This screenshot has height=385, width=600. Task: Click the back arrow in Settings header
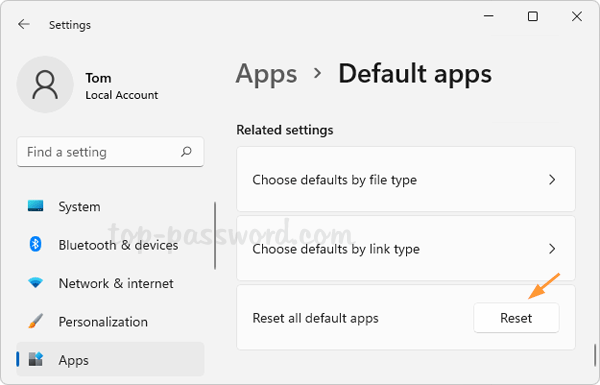[x=24, y=24]
